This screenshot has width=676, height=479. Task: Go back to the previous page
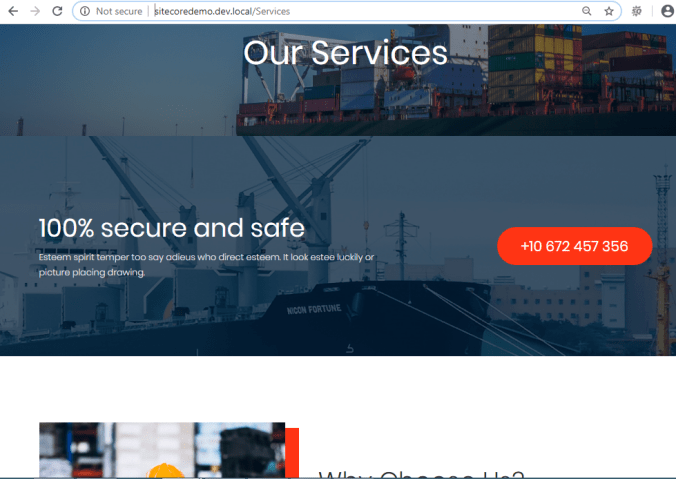pos(13,11)
